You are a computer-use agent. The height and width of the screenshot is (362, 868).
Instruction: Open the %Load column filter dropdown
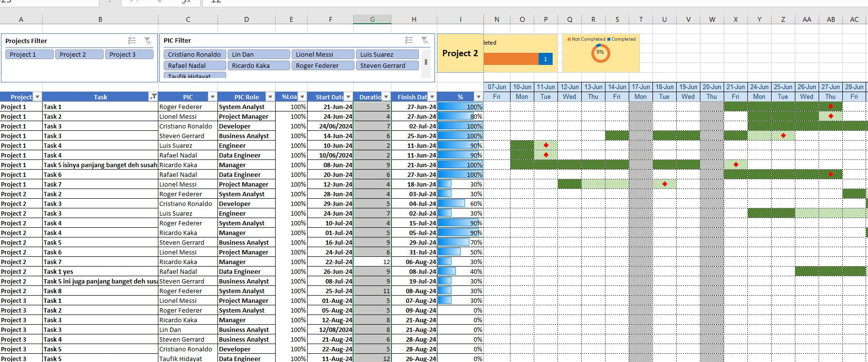click(x=302, y=97)
